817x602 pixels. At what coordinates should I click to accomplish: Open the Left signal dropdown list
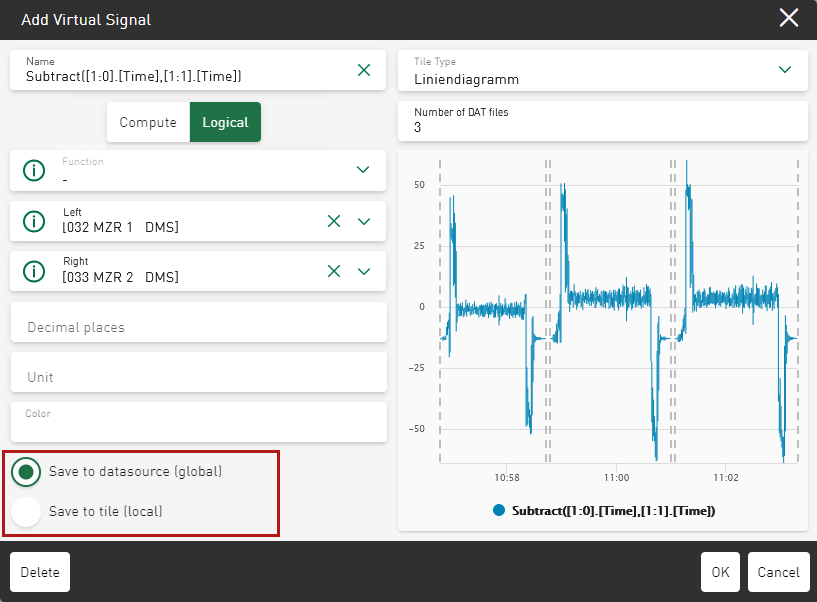coord(364,221)
